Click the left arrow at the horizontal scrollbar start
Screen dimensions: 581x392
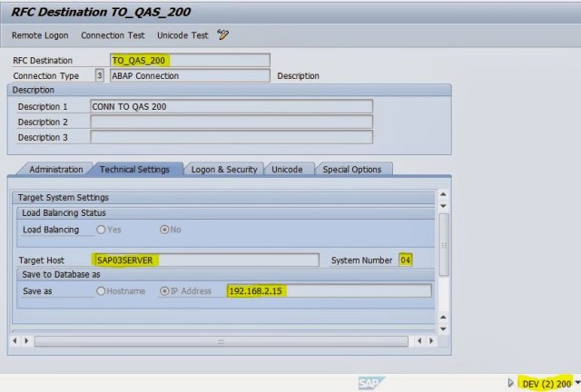[15, 340]
